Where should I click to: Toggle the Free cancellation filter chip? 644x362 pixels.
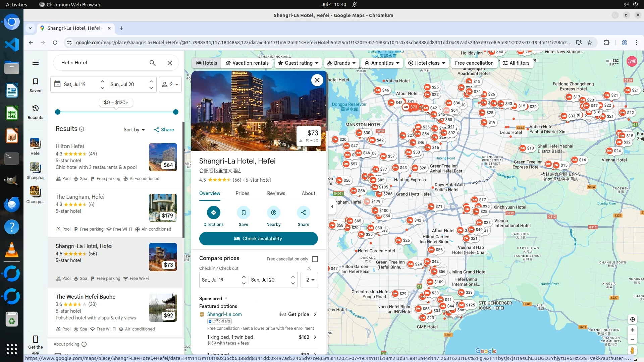[x=474, y=63]
